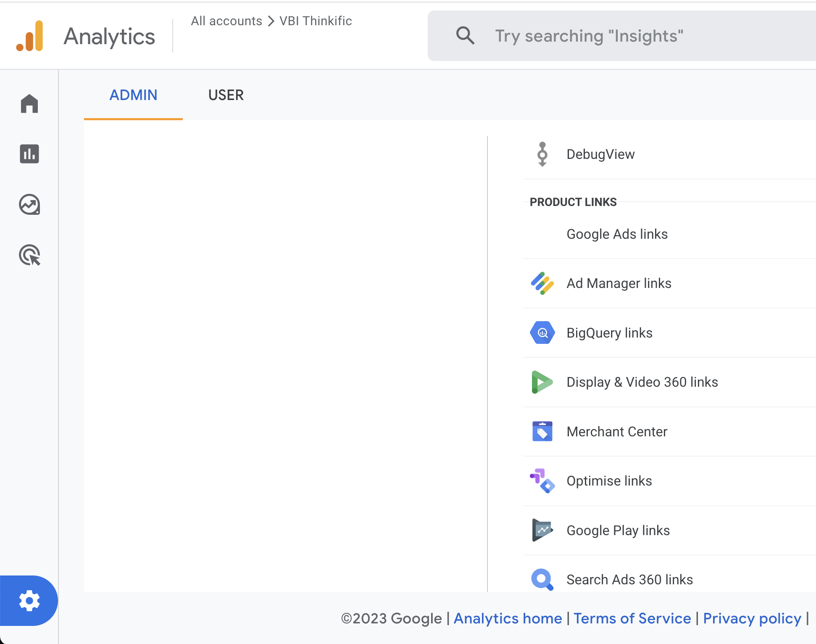Open the Terms of Service link
Viewport: 816px width, 644px height.
(632, 618)
